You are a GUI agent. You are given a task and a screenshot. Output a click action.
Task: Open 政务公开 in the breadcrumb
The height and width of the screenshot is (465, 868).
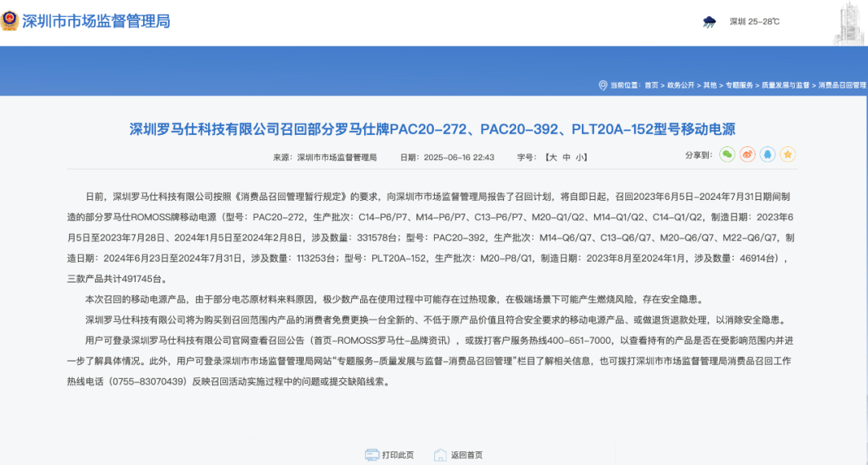681,85
